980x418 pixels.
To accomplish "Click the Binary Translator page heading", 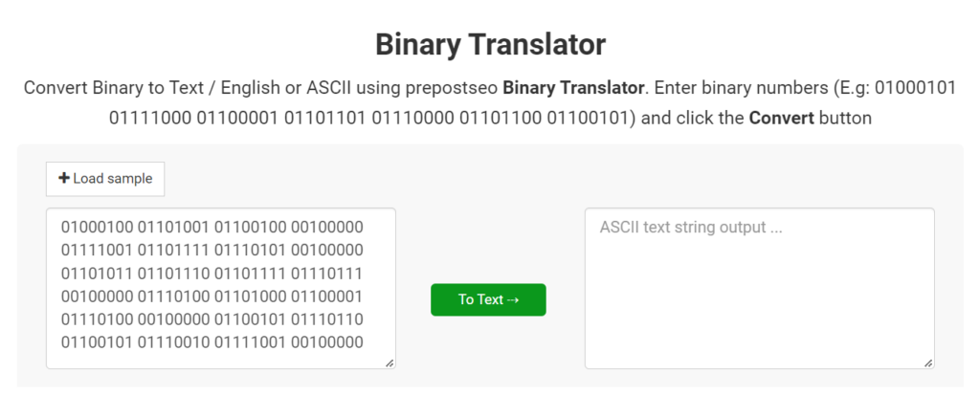I will [x=490, y=44].
